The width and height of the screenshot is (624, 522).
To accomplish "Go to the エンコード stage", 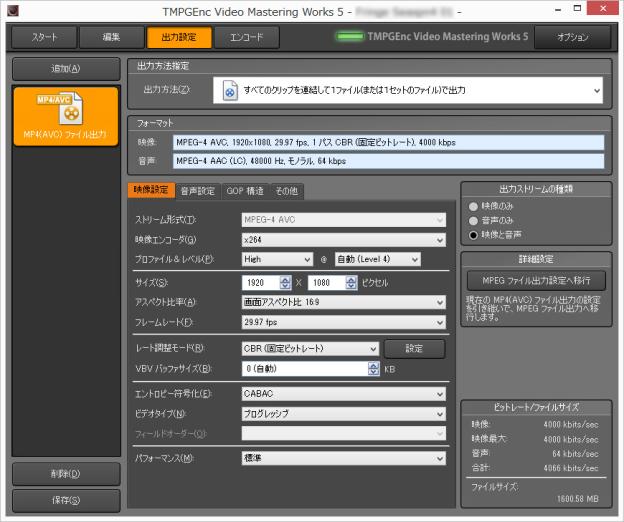I will point(246,38).
